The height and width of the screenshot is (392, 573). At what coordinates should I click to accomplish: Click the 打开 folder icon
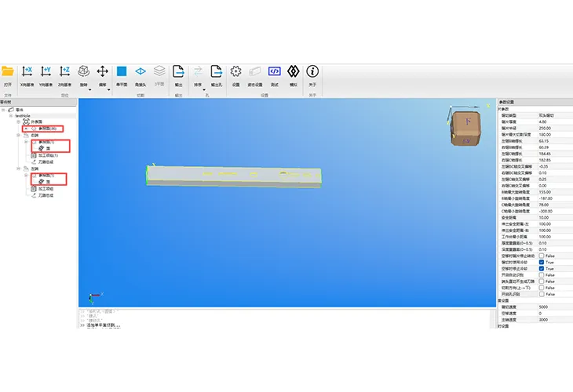point(8,71)
